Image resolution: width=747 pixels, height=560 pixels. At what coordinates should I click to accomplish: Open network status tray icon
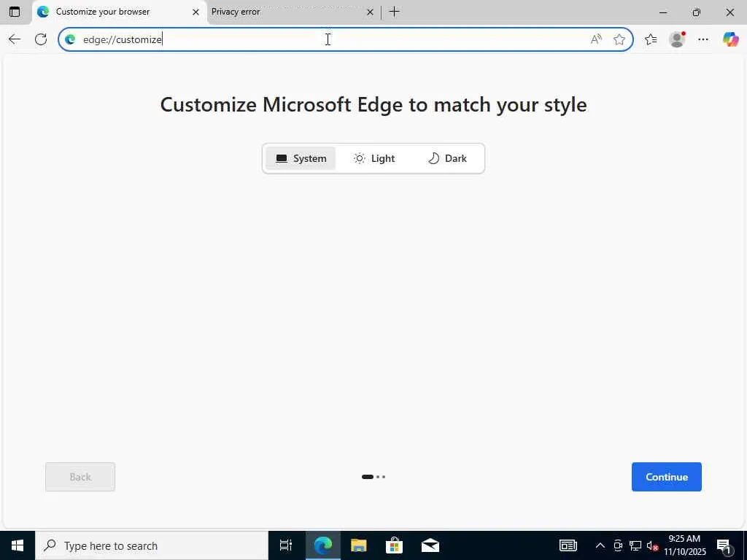[x=635, y=545]
